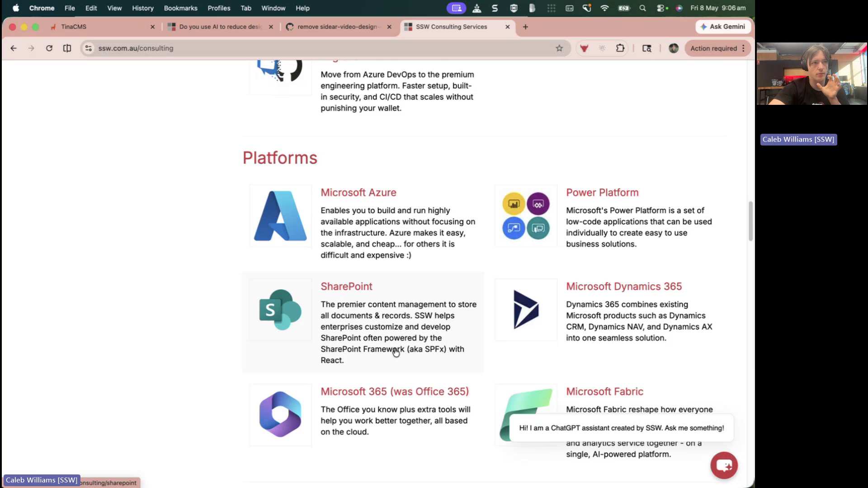This screenshot has height=488, width=868.
Task: Open the Profiles menu
Action: tap(219, 8)
